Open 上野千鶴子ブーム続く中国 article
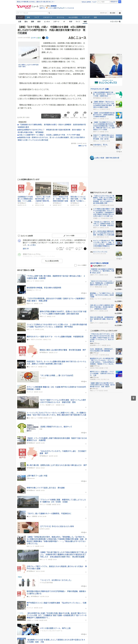This screenshot has height=644, width=138. coord(37,476)
